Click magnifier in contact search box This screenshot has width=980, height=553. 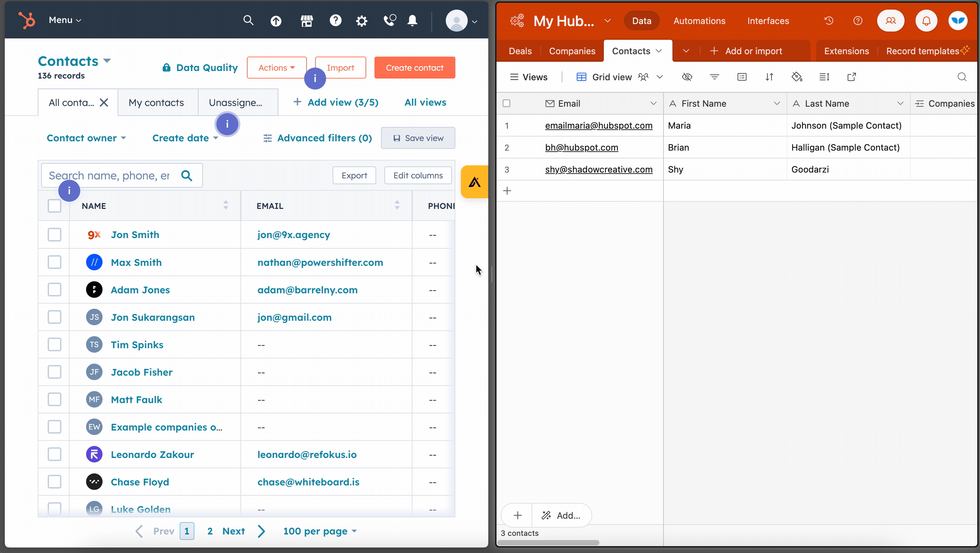[x=187, y=175]
